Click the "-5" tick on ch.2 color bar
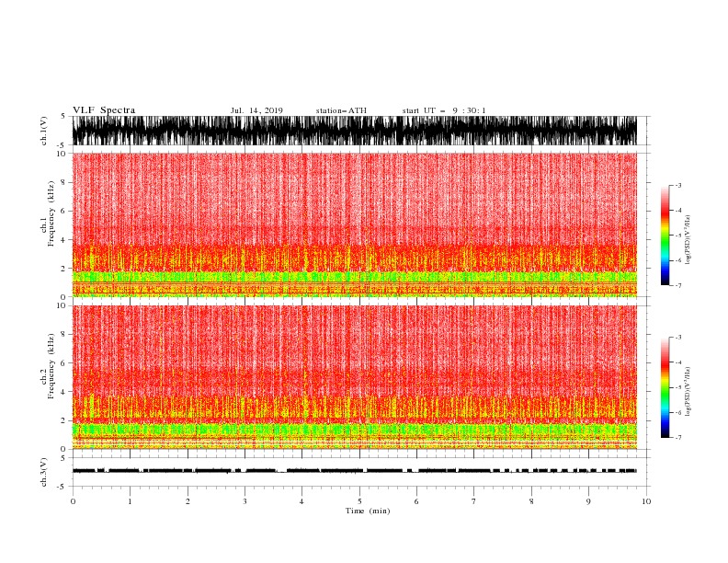Image resolution: width=728 pixels, height=563 pixels. tap(677, 387)
